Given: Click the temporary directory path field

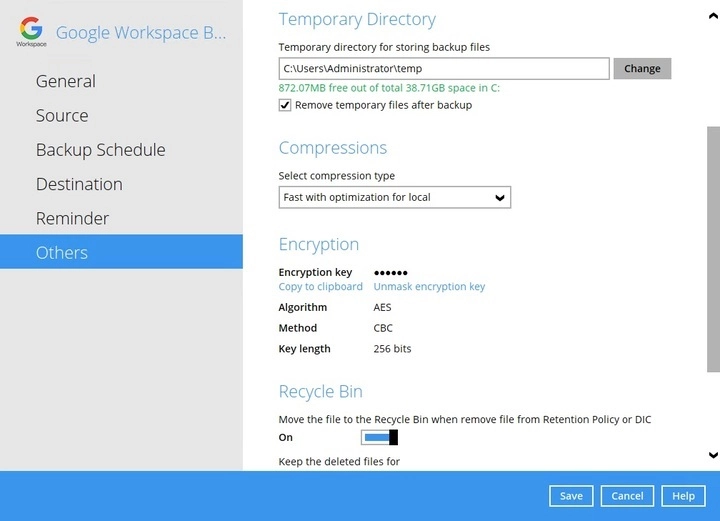Looking at the screenshot, I should [443, 68].
